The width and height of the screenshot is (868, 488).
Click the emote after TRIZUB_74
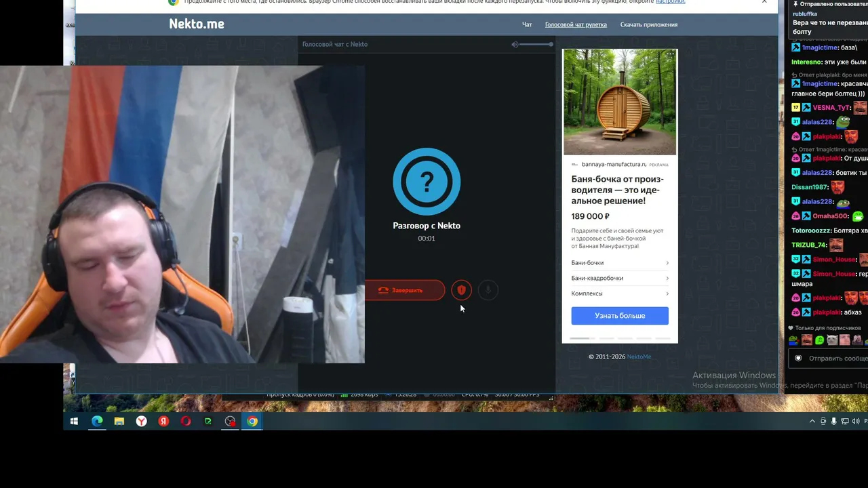[836, 245]
